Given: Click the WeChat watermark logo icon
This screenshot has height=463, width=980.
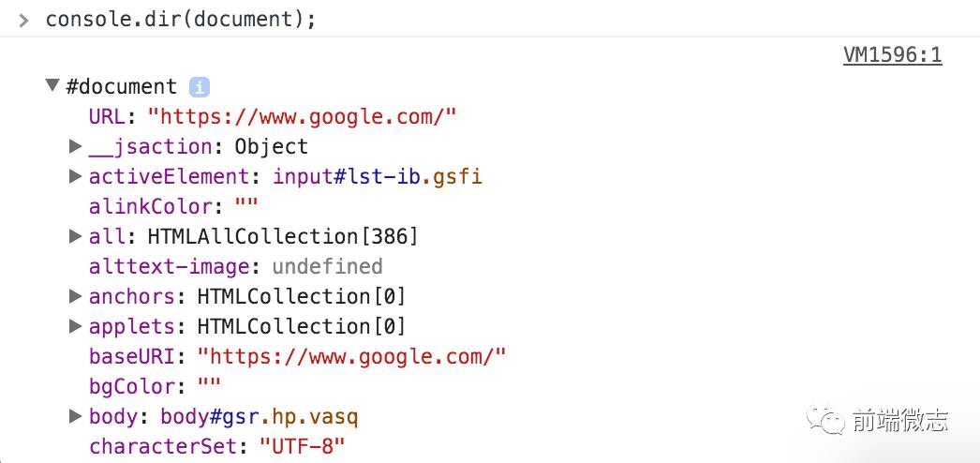Looking at the screenshot, I should [824, 419].
